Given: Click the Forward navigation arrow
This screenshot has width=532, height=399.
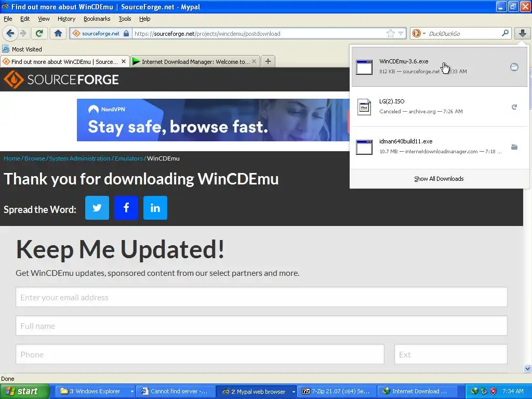Looking at the screenshot, I should [x=23, y=33].
